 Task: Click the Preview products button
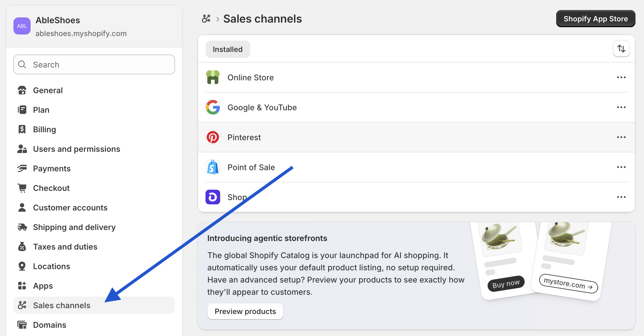(x=245, y=312)
